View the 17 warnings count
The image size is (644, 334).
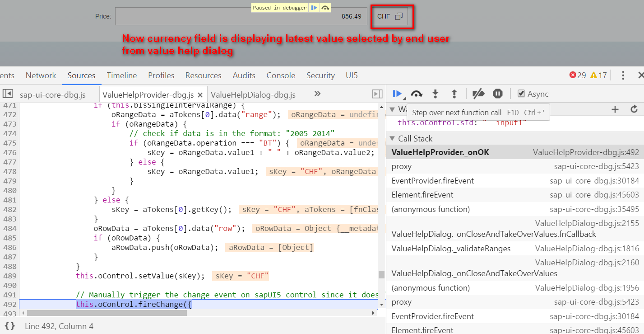[599, 75]
